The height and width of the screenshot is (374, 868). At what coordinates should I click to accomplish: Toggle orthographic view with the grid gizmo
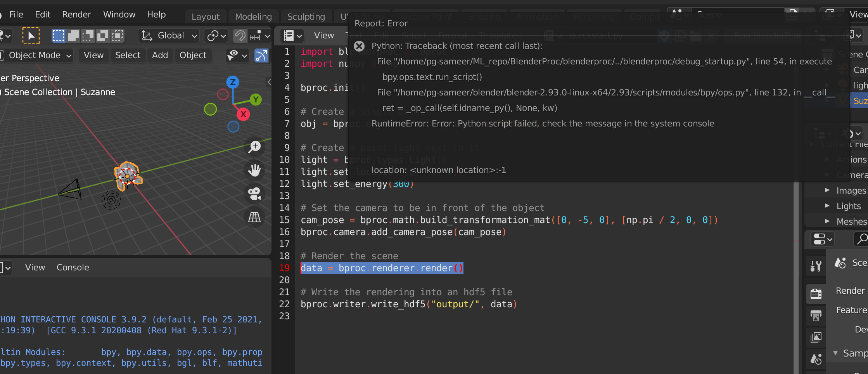point(254,217)
